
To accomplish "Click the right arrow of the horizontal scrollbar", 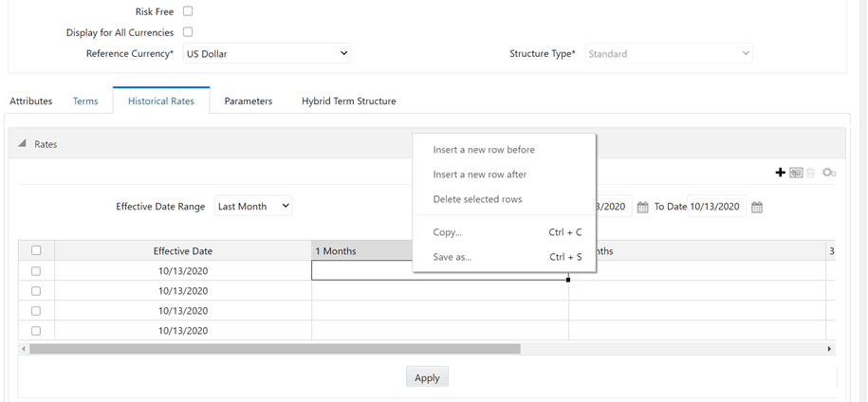I will (829, 349).
